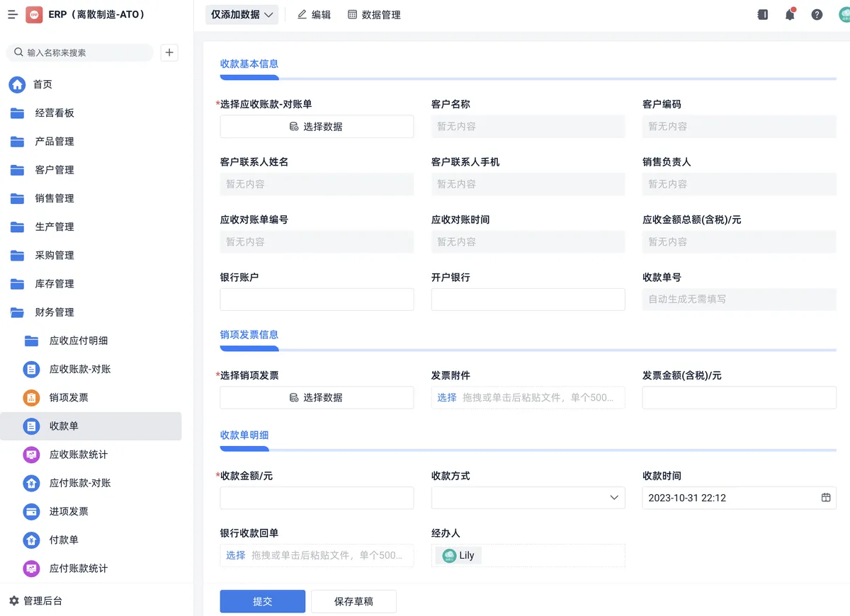Click the 提交 submit button
Image resolution: width=850 pixels, height=616 pixels.
coord(262,601)
